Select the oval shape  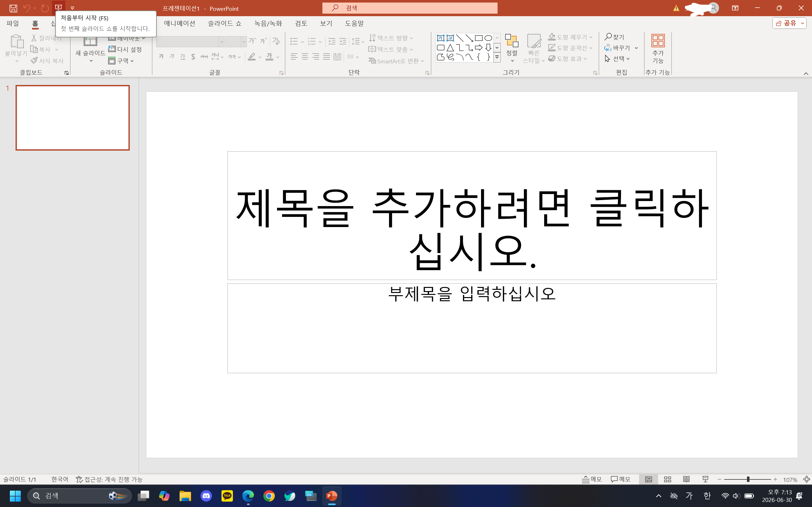[488, 38]
